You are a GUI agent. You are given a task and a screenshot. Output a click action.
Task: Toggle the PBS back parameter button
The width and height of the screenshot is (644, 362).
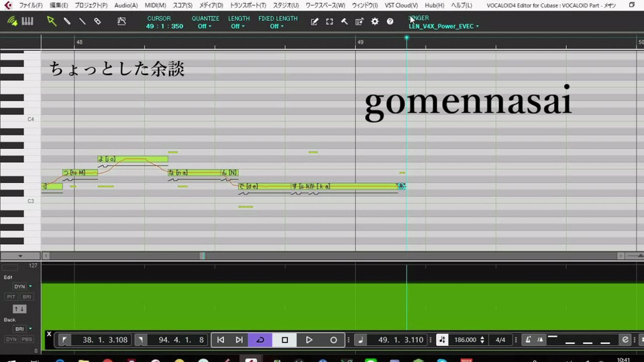point(27,339)
